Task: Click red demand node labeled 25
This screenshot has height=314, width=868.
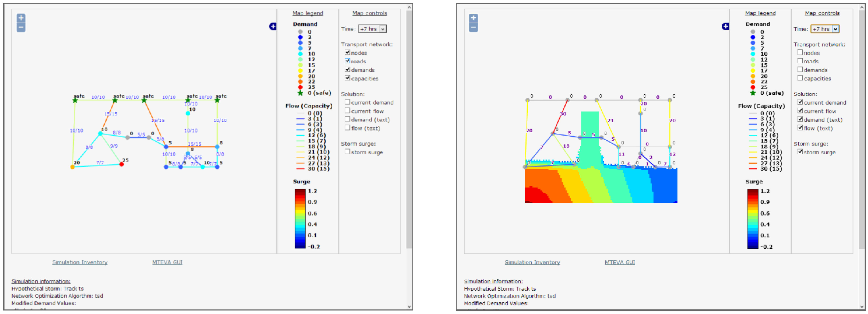Action: point(122,165)
